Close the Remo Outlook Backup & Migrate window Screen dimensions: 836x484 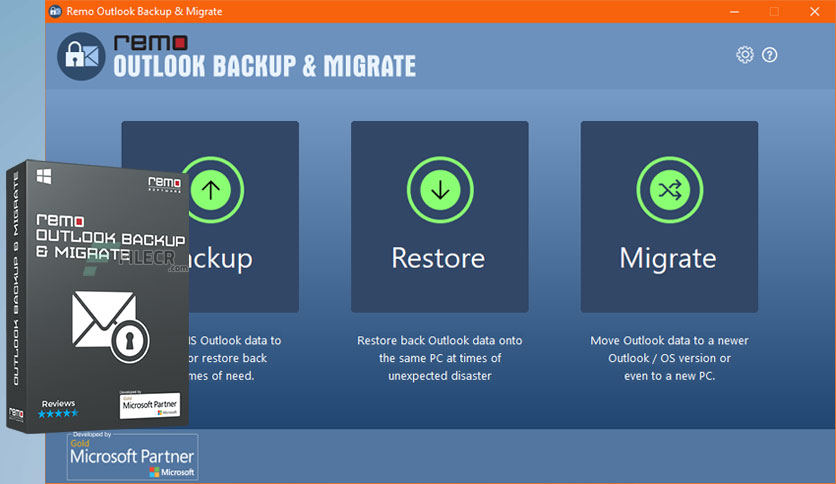click(x=812, y=11)
